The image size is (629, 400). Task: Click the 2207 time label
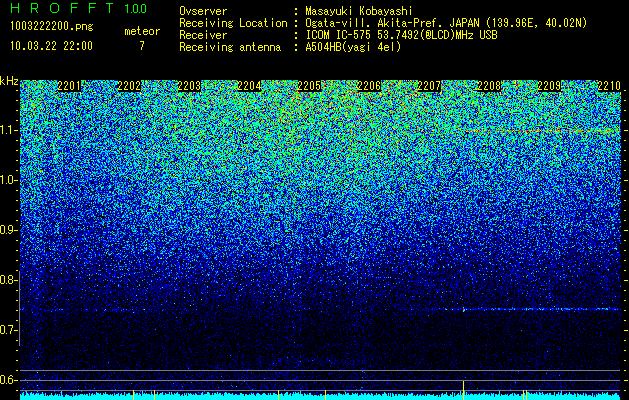pyautogui.click(x=429, y=86)
